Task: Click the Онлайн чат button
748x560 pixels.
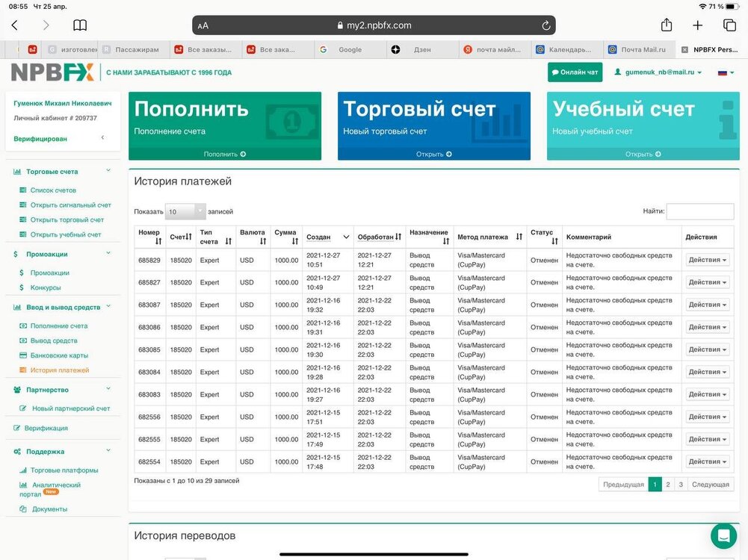Action: click(575, 72)
